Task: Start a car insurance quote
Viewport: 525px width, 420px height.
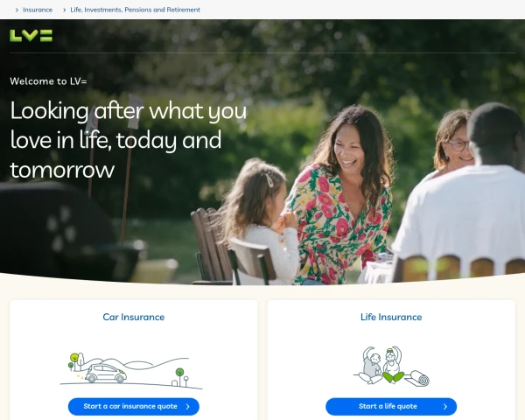Action: tap(134, 407)
